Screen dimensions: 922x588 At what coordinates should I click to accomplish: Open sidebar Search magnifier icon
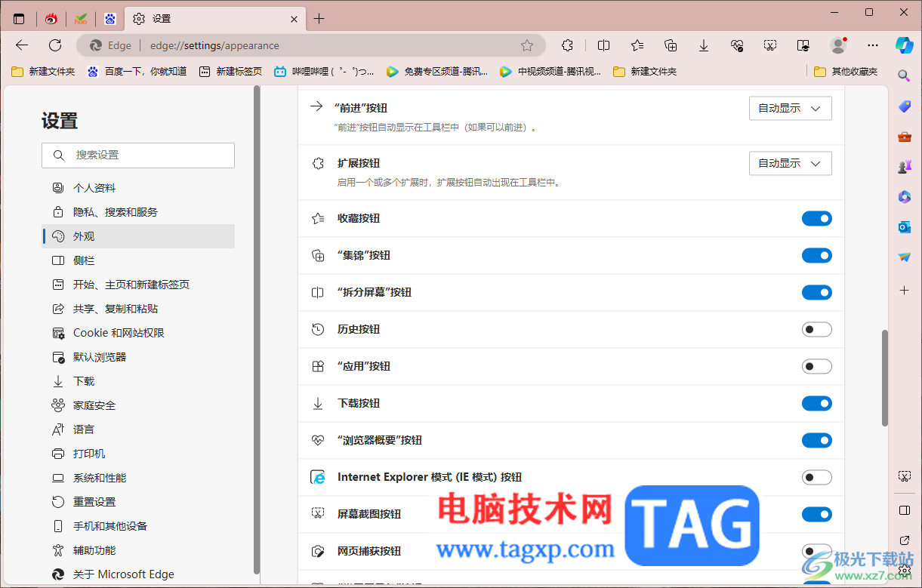(904, 76)
